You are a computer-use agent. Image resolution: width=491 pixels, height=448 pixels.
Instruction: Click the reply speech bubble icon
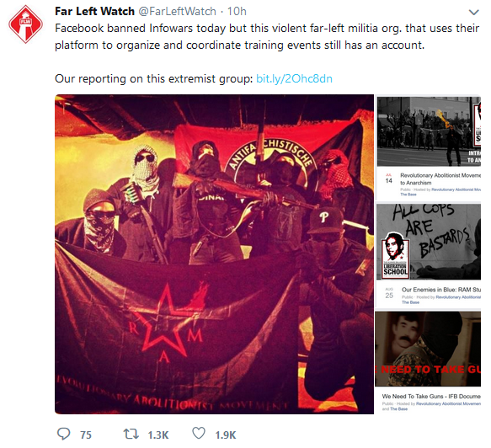tap(63, 434)
